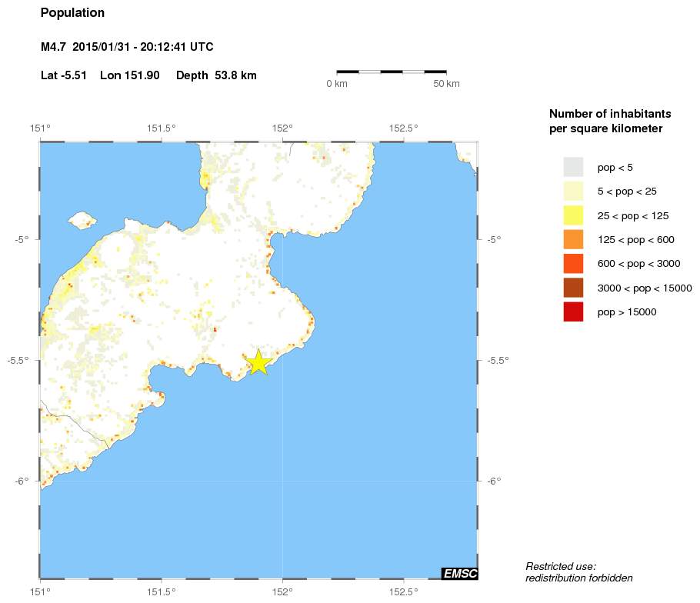Click the 'Lat -5.51' value

64,75
